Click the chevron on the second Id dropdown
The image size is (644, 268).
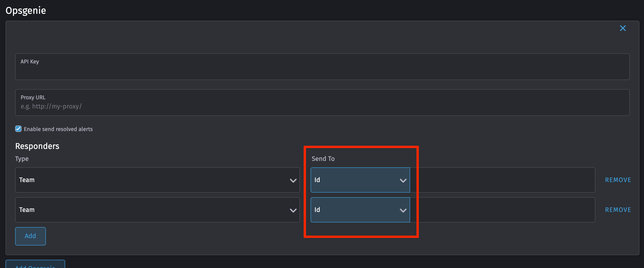click(x=403, y=210)
